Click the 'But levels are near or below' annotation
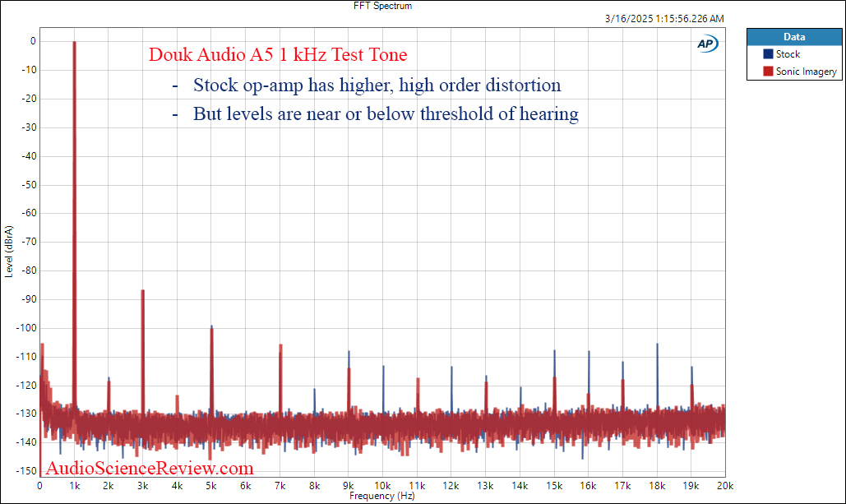This screenshot has width=846, height=504. click(386, 113)
